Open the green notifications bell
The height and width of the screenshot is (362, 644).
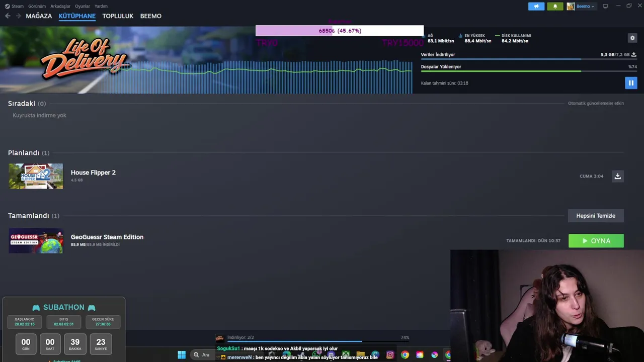pyautogui.click(x=555, y=7)
